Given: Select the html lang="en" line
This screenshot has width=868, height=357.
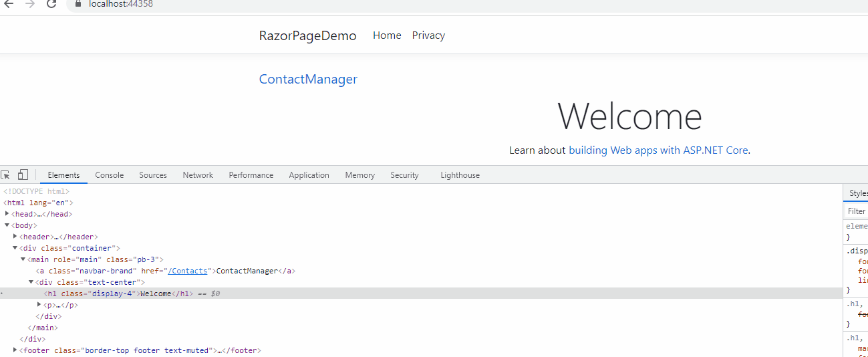Looking at the screenshot, I should click(x=39, y=203).
